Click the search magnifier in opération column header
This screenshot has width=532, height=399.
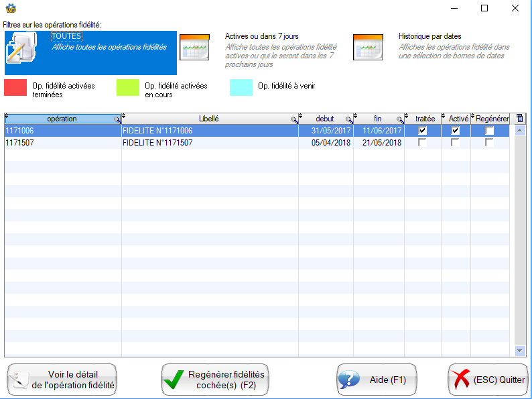click(x=117, y=119)
